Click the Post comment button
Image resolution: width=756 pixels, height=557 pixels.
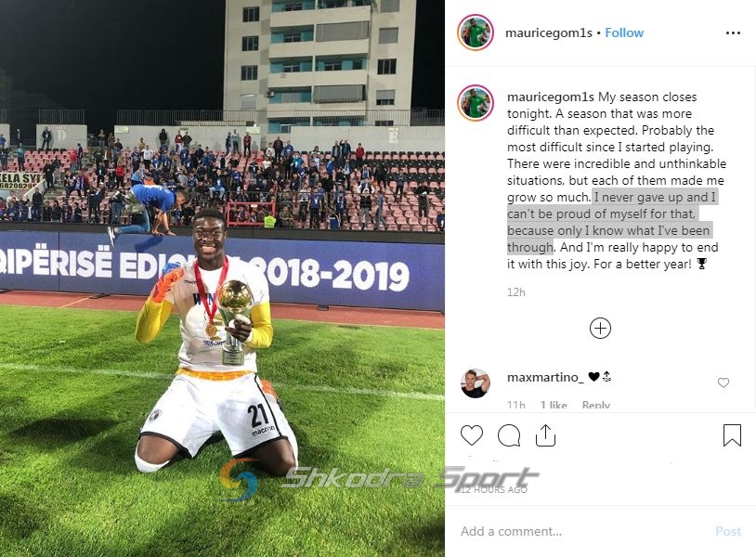tap(728, 531)
